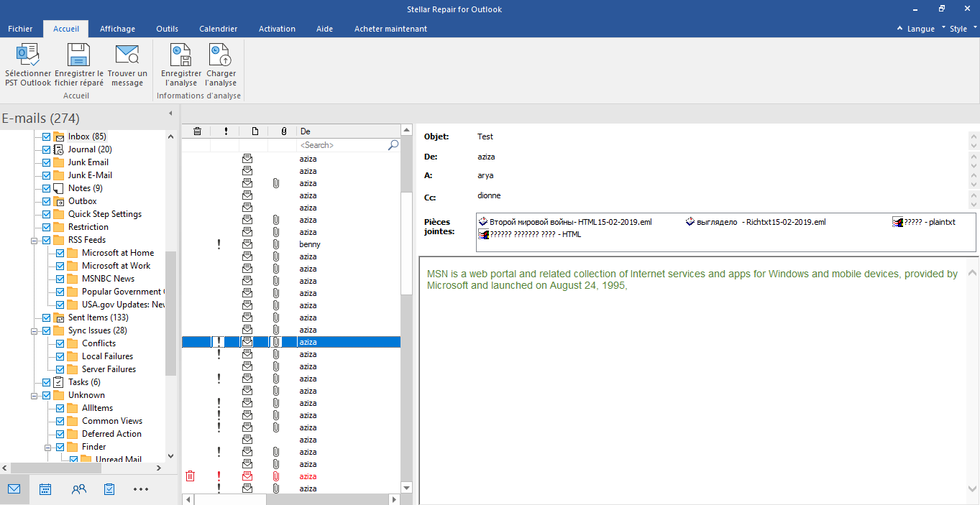Click red trash icon on deleted aziza row
This screenshot has height=505, width=980.
point(191,476)
